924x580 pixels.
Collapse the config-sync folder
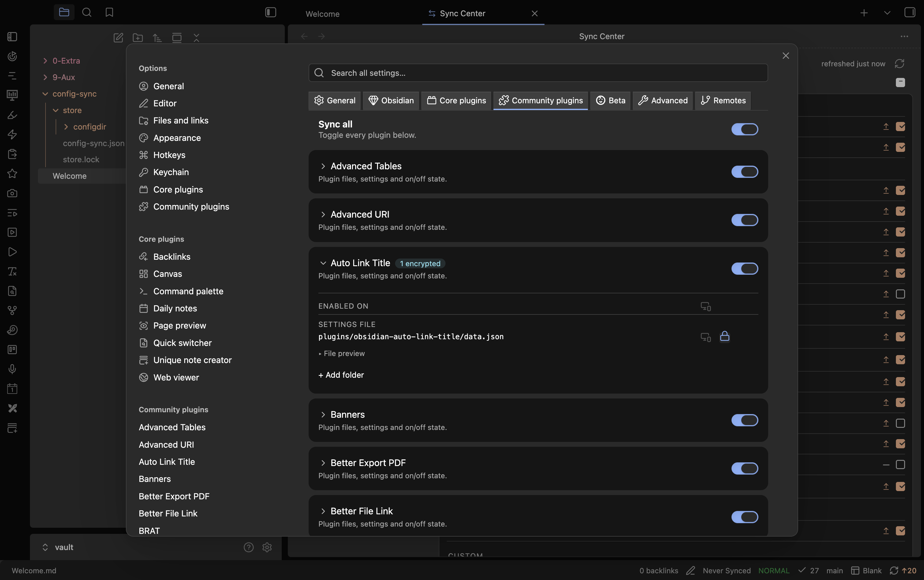45,94
